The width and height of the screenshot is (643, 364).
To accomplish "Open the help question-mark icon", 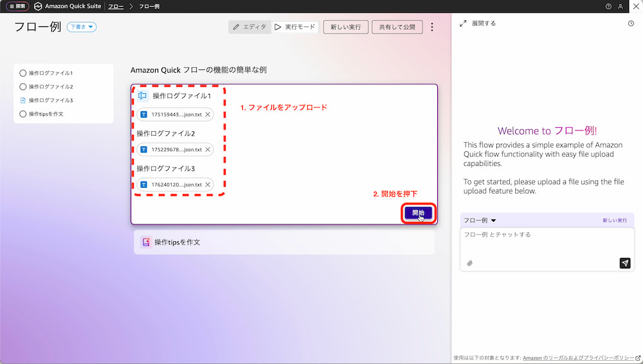I will coord(608,6).
